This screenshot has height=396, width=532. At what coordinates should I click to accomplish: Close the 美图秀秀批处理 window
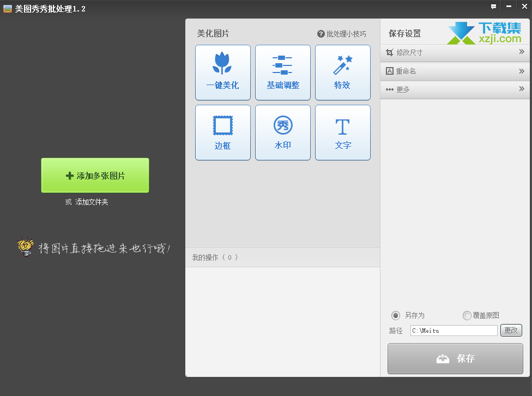coord(524,6)
